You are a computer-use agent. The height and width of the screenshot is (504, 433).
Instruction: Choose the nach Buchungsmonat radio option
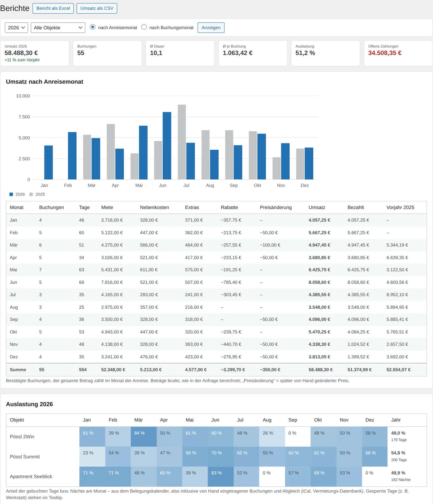coord(144,27)
